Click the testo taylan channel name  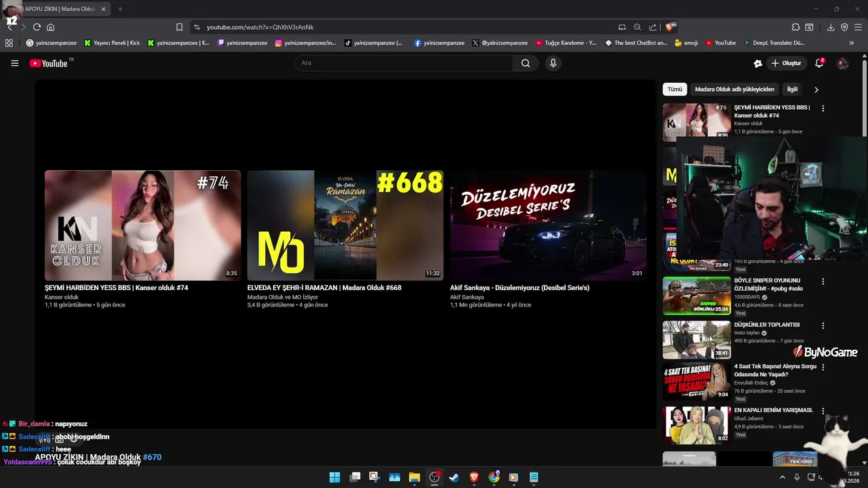[x=747, y=333]
